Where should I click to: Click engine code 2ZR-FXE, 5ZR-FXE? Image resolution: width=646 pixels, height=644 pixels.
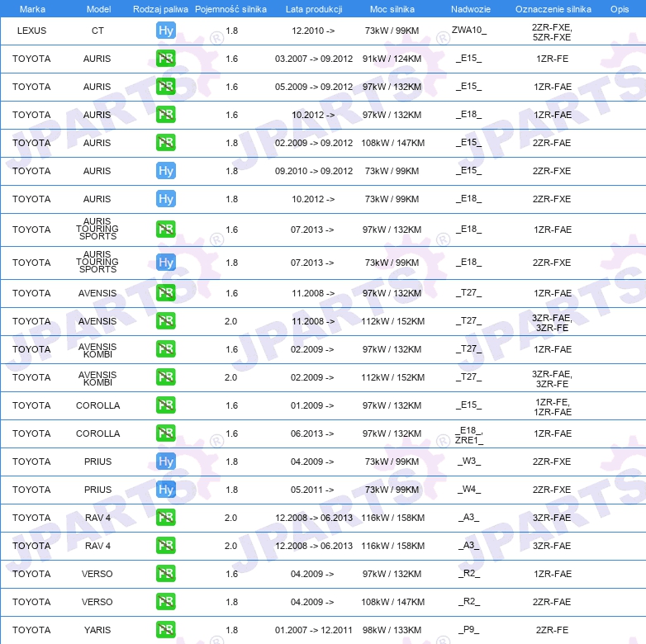(x=552, y=32)
